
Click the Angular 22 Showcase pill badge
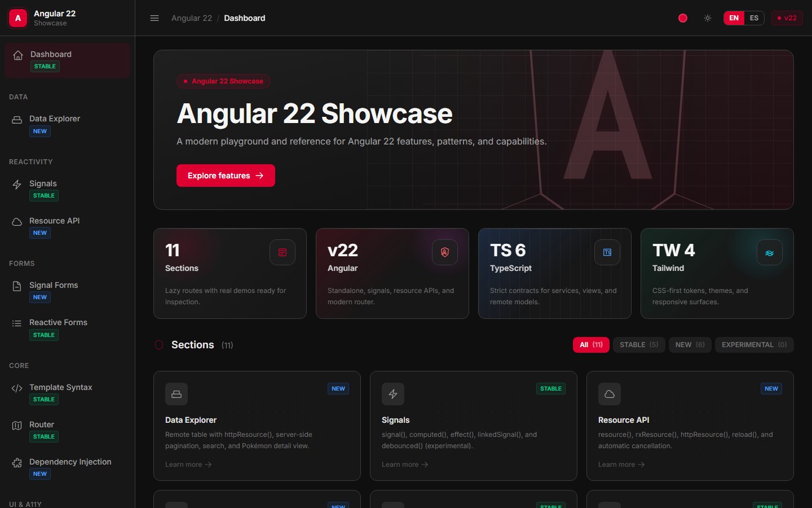pyautogui.click(x=223, y=81)
